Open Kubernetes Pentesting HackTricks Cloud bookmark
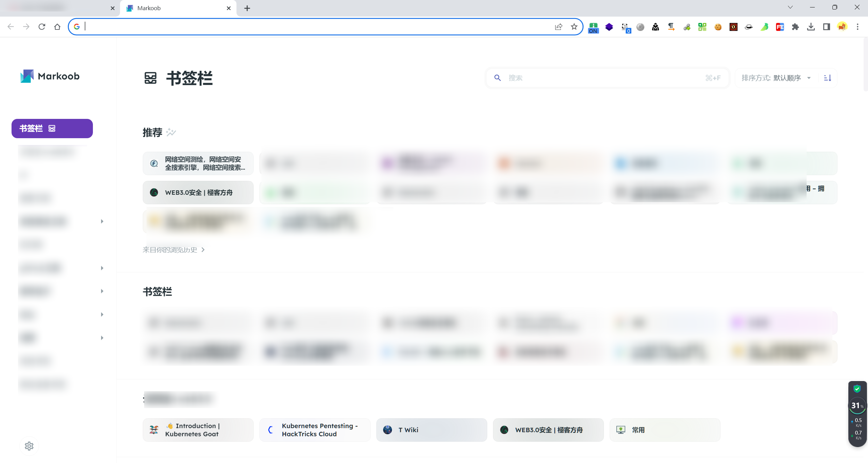Image resolution: width=868 pixels, height=463 pixels. coord(315,430)
